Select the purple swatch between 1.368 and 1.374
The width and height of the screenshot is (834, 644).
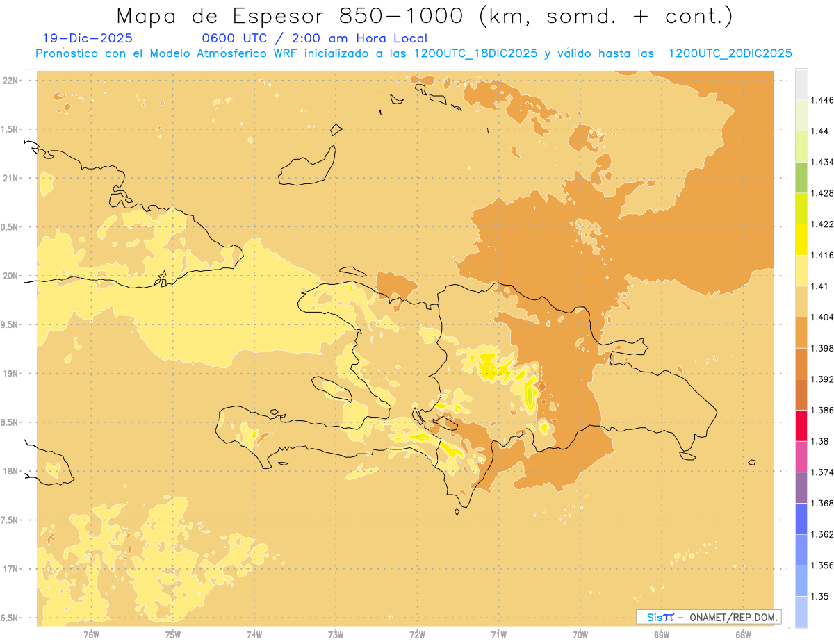tap(801, 488)
